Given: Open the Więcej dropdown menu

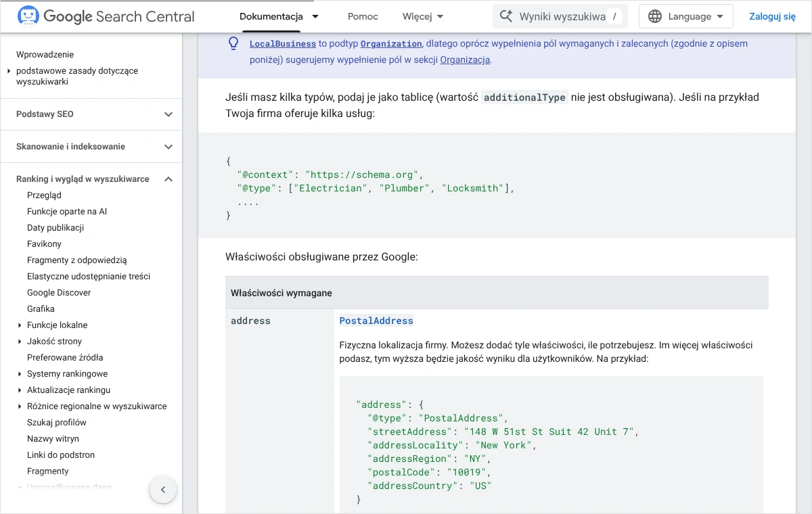Looking at the screenshot, I should 423,16.
